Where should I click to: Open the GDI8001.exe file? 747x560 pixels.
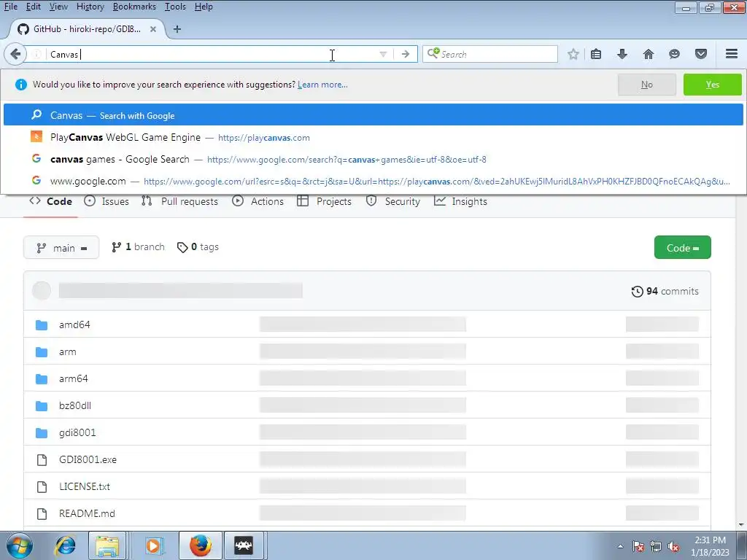click(x=88, y=459)
